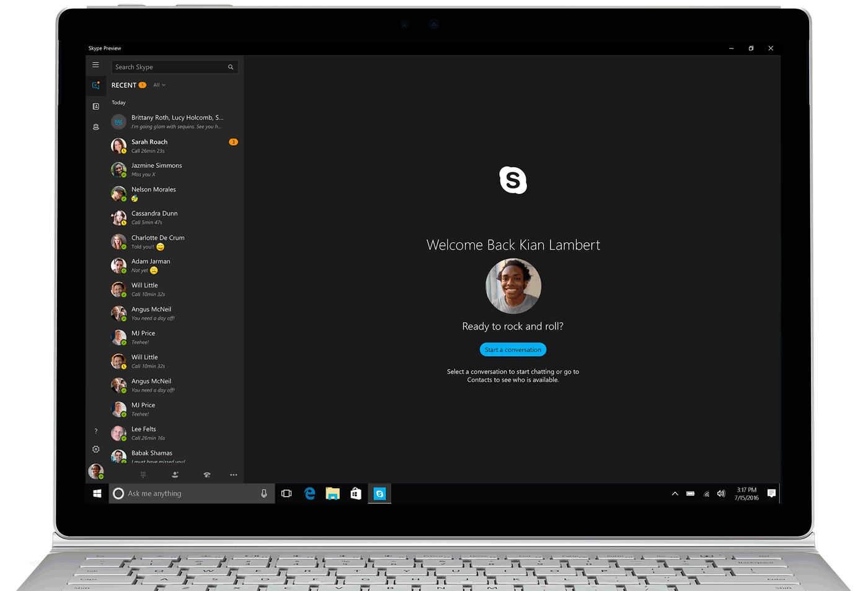Click the new call phone icon
868x591 pixels.
[207, 475]
